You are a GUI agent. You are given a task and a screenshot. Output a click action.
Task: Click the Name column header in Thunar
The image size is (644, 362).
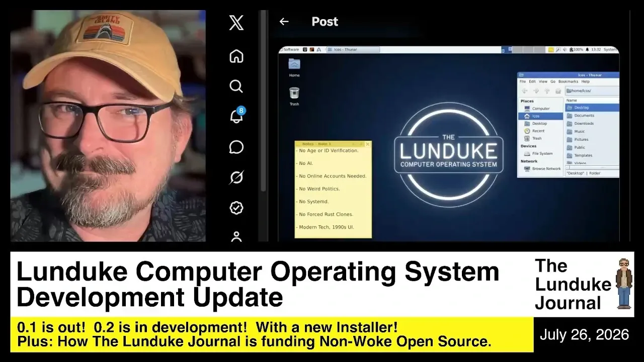coord(592,101)
